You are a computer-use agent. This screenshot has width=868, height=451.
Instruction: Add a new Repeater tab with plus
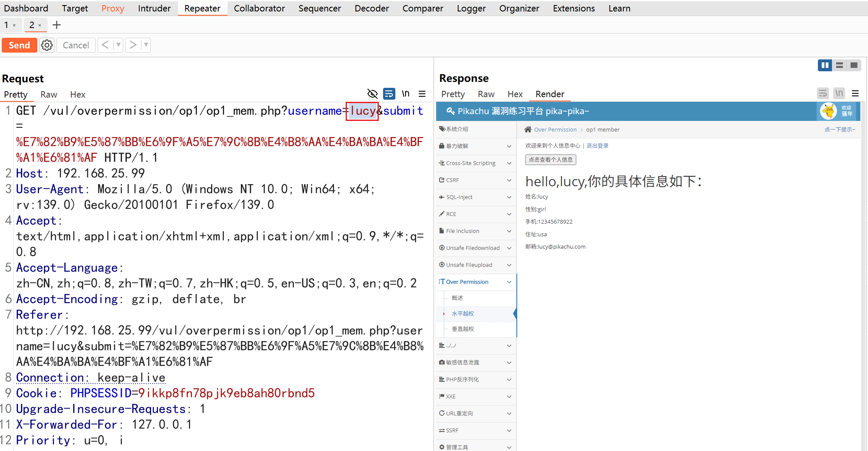56,25
